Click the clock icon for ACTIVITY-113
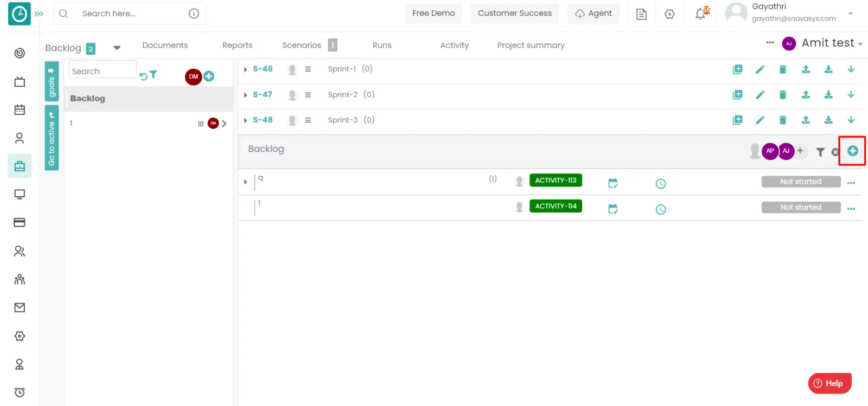Screen dimensions: 868x406 coord(660,184)
